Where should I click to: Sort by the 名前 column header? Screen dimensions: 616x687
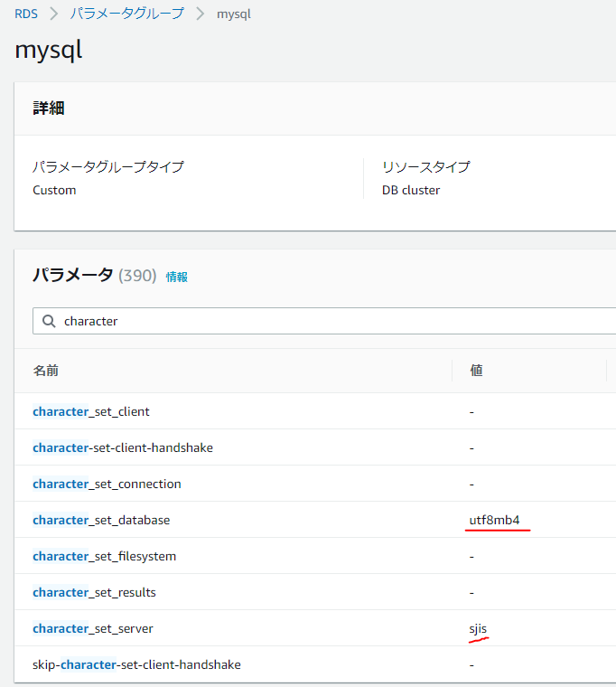point(45,371)
